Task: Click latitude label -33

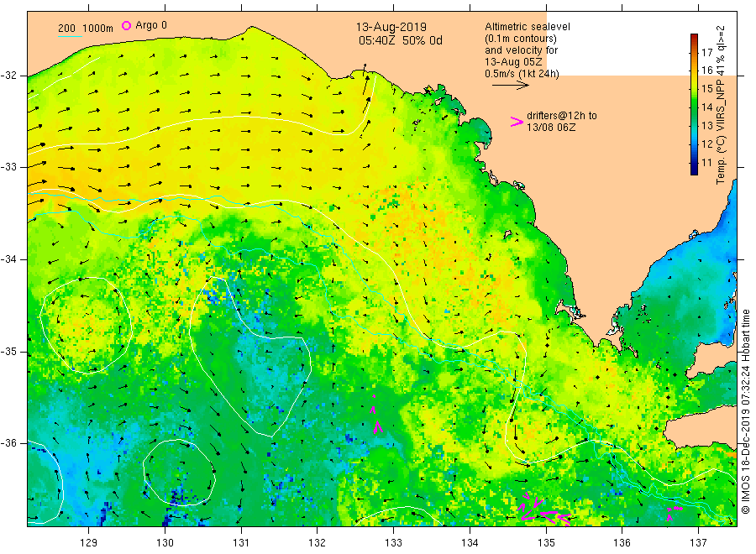Action: (8, 167)
